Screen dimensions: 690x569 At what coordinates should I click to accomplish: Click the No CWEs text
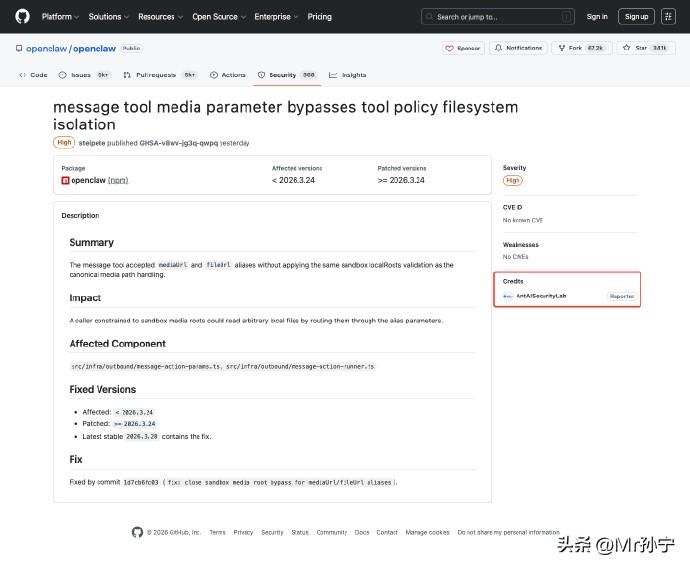click(515, 257)
